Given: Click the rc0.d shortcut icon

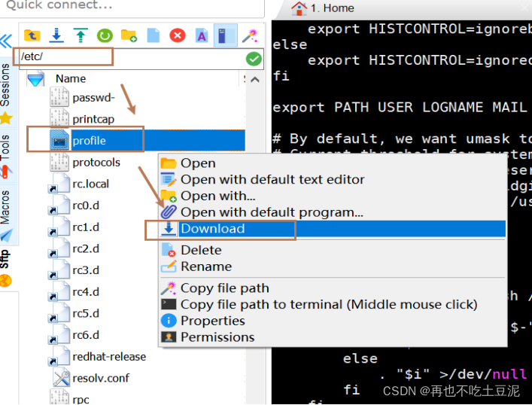Looking at the screenshot, I should pos(59,205).
